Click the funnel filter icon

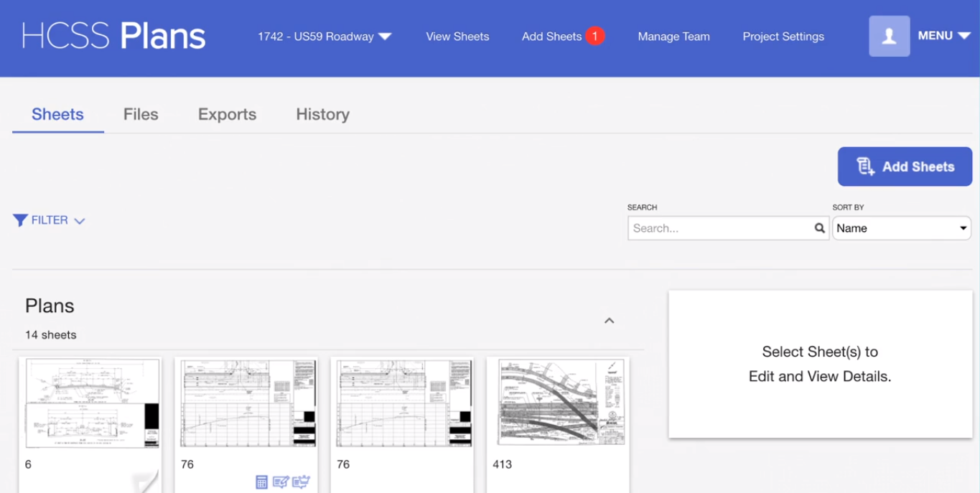click(x=20, y=220)
